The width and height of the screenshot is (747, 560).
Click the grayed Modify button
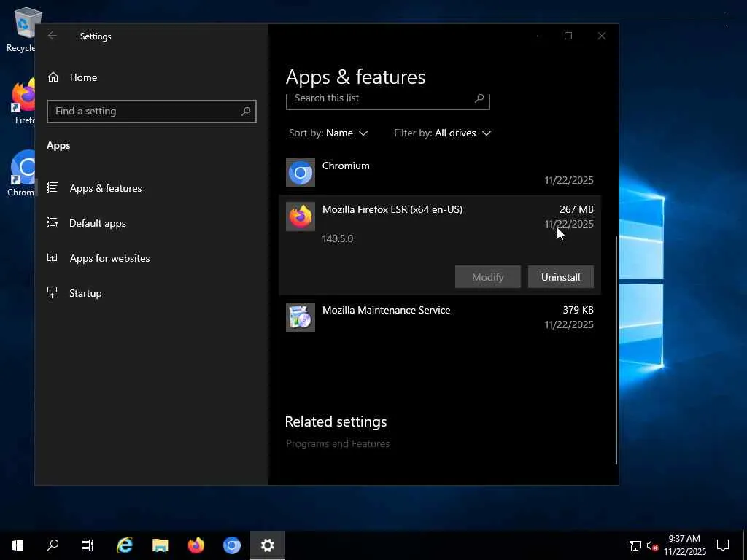(x=488, y=277)
